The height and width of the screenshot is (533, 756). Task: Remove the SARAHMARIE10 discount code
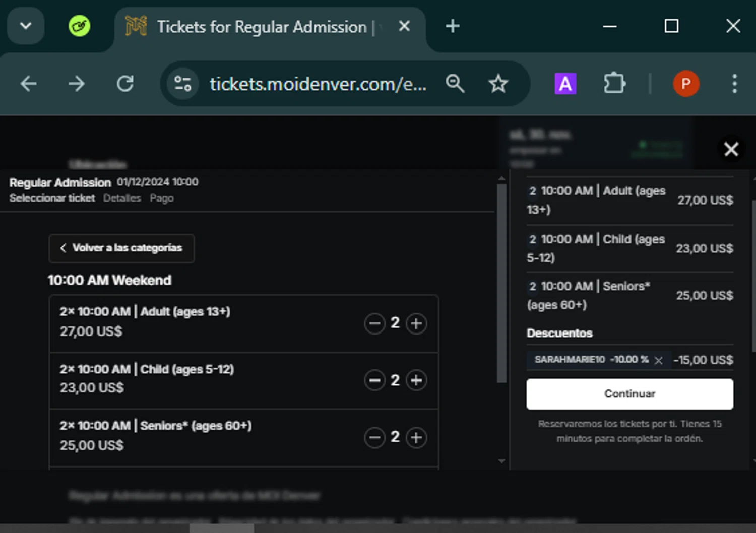point(658,360)
